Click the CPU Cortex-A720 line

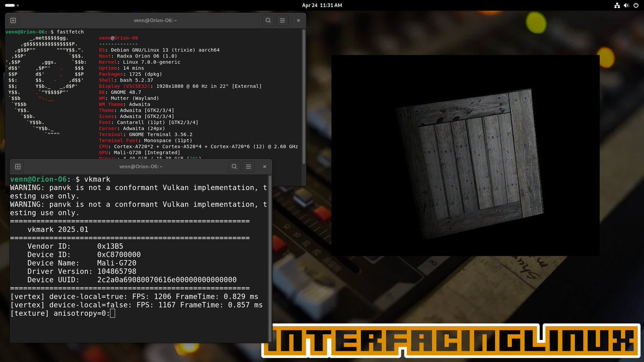click(x=199, y=146)
